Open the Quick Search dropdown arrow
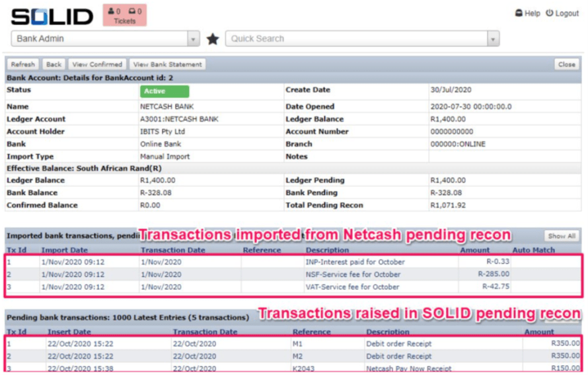Image resolution: width=588 pixels, height=375 pixels. pyautogui.click(x=493, y=39)
